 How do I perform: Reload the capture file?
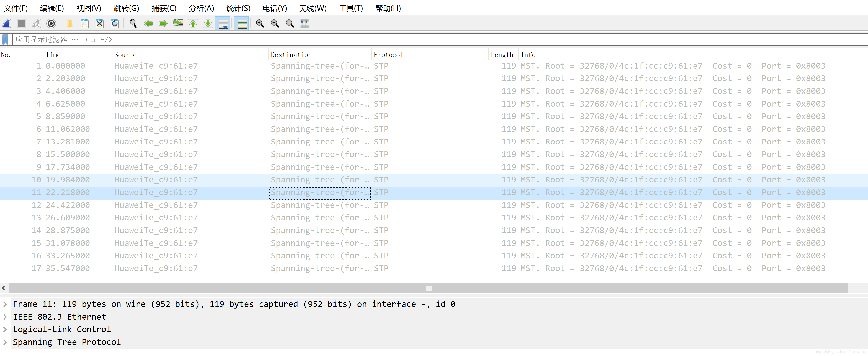(x=115, y=24)
